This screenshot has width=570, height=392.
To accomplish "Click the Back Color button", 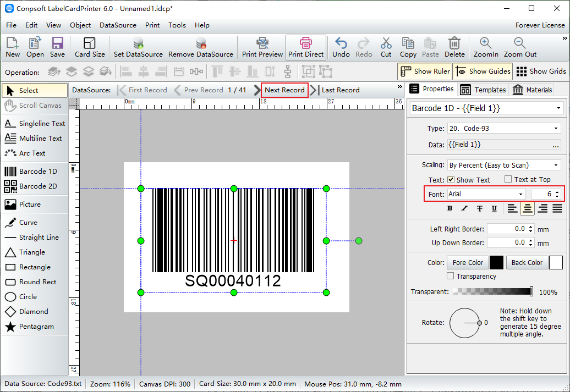I will pos(527,262).
